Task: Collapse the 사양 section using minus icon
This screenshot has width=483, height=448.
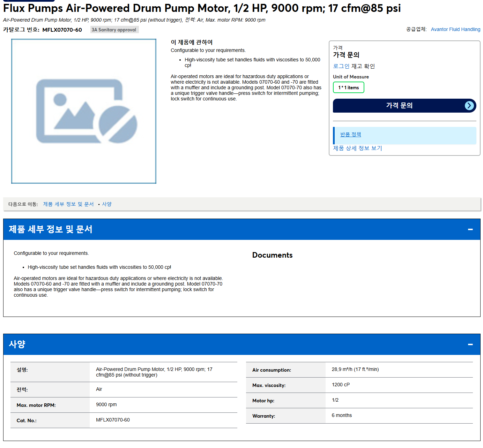Action: (470, 344)
